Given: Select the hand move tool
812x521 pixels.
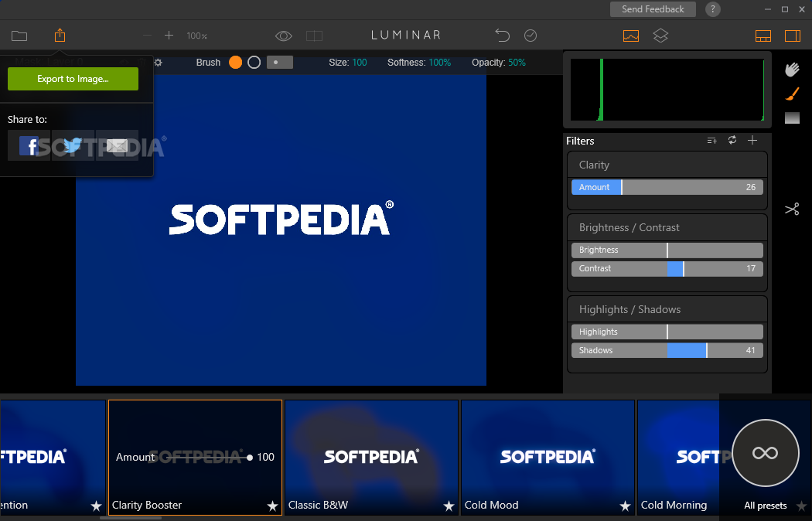Looking at the screenshot, I should (x=792, y=70).
